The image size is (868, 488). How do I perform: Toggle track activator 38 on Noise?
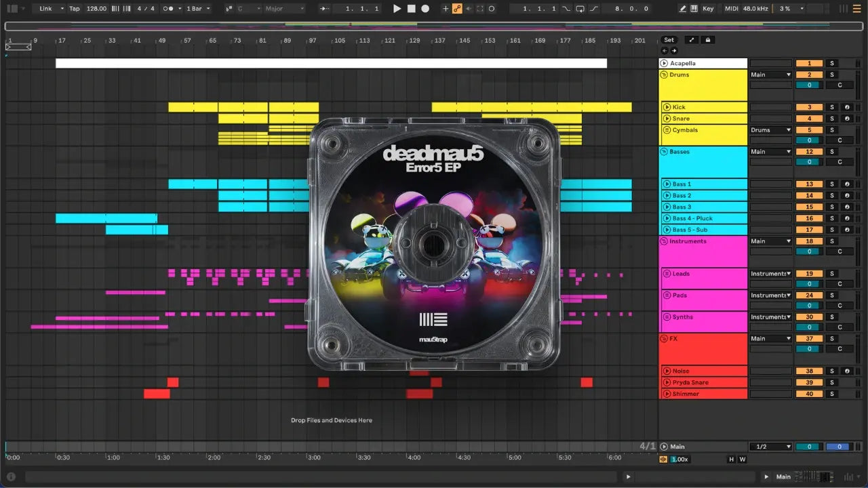pos(809,371)
